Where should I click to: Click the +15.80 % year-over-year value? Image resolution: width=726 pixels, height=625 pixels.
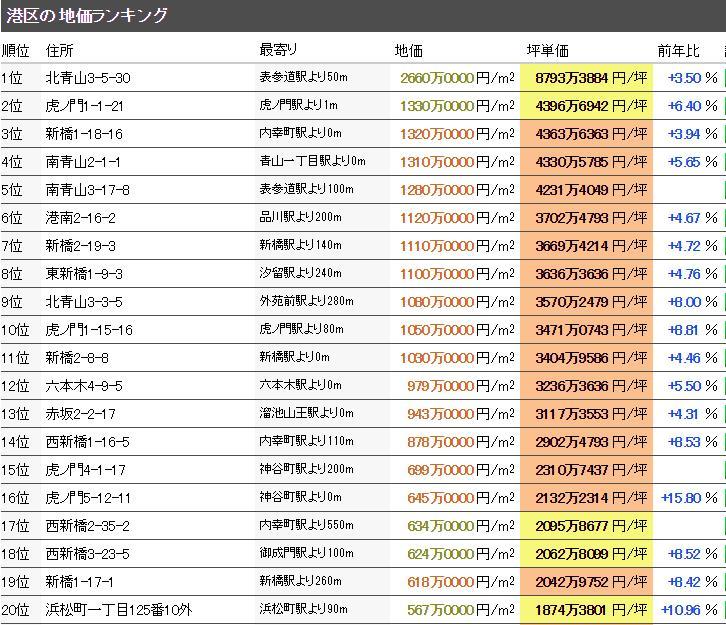[x=688, y=498]
